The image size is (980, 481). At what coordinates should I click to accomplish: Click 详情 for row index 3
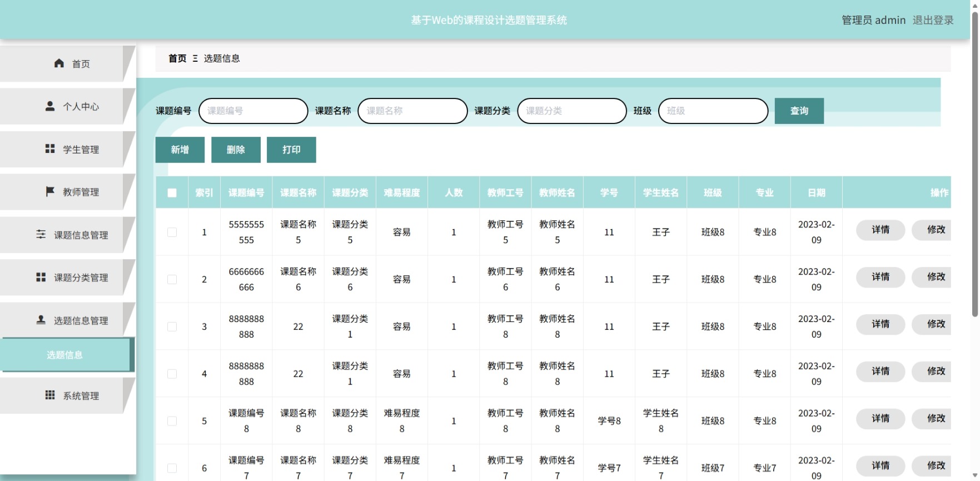(880, 324)
